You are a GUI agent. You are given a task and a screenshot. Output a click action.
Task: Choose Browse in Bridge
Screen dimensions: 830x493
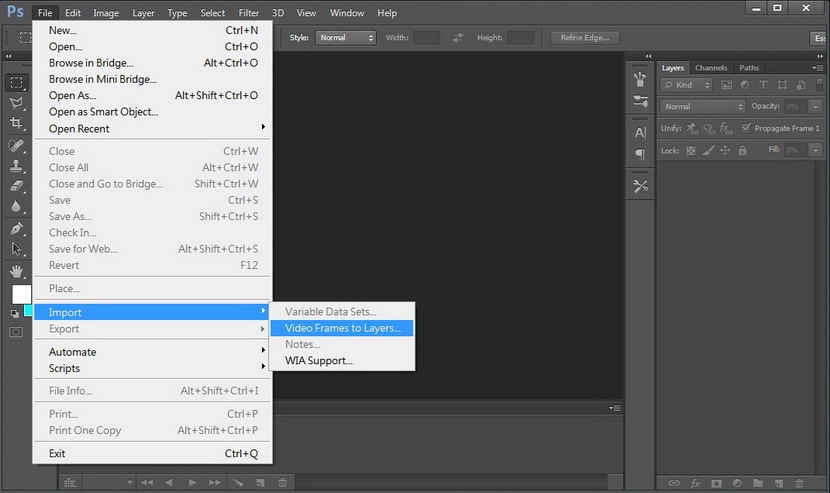(153, 62)
